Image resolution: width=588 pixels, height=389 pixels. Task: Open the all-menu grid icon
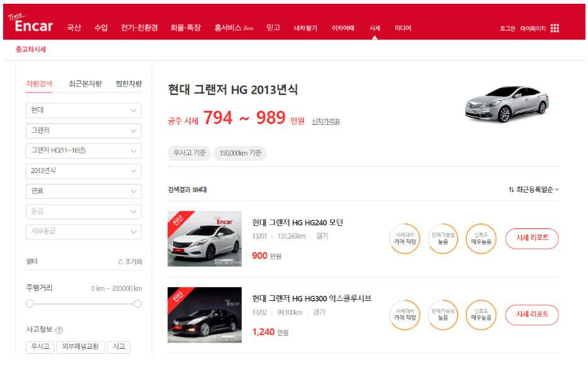(555, 28)
